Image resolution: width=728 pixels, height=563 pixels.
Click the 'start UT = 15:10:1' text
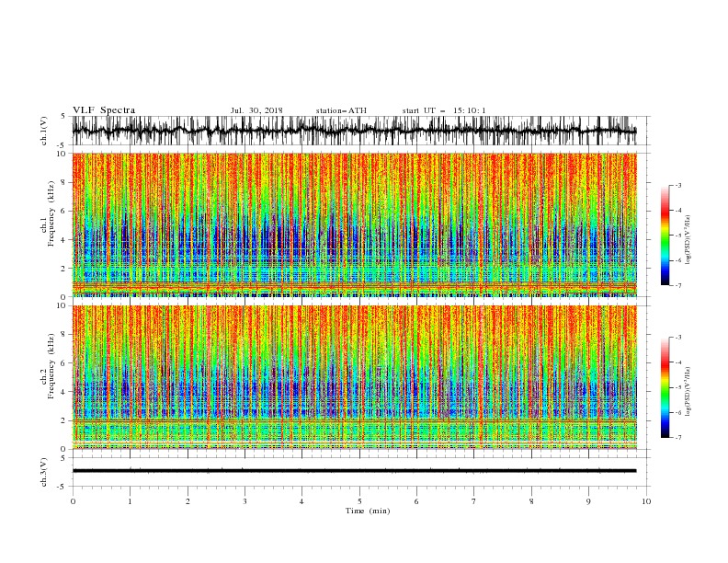[x=444, y=110]
